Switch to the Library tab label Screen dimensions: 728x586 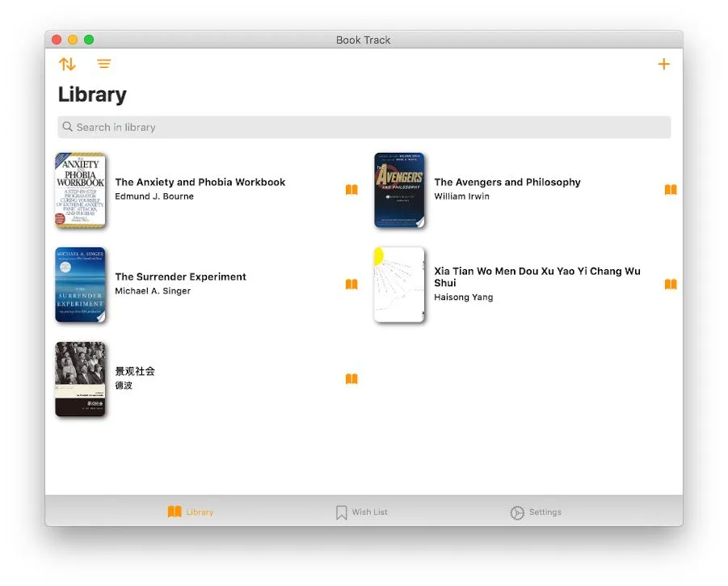[200, 512]
